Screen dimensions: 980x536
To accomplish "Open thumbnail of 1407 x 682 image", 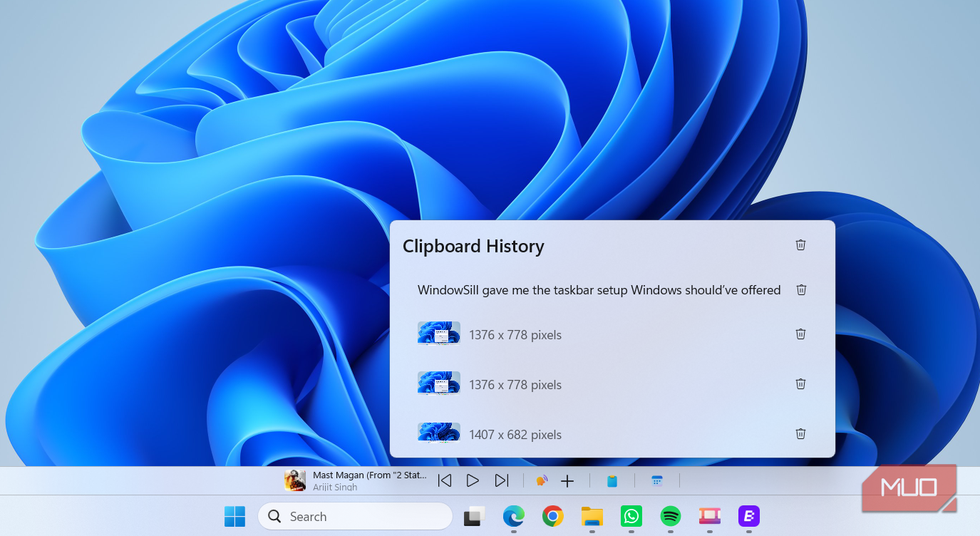I will pyautogui.click(x=439, y=433).
